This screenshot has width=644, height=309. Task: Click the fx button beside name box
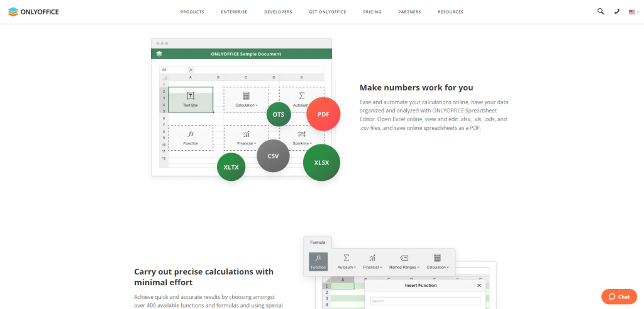[x=191, y=70]
